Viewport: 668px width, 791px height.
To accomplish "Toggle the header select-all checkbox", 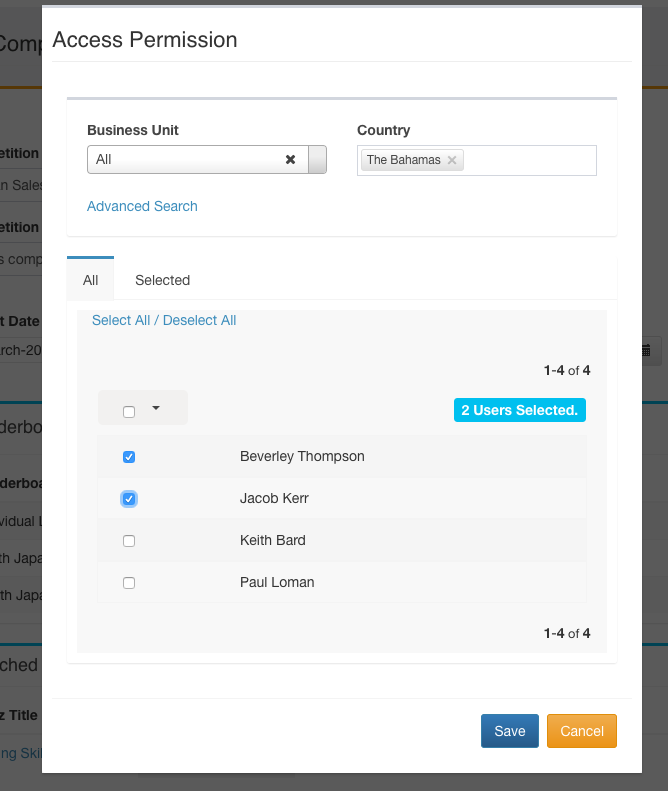I will click(129, 411).
